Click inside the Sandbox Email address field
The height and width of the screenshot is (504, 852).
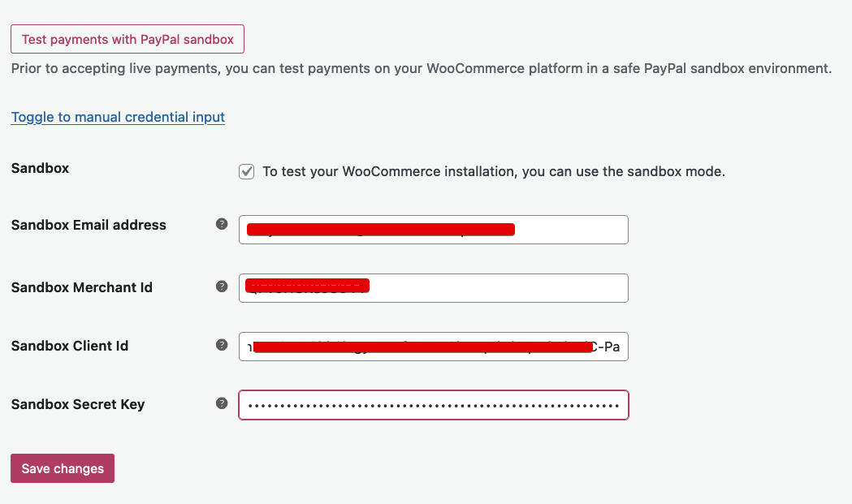[x=433, y=230]
